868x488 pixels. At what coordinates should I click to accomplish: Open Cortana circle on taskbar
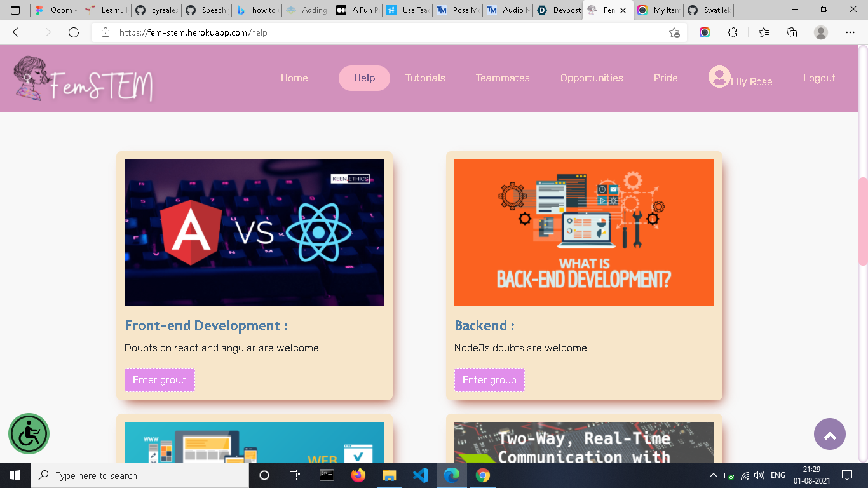click(264, 475)
